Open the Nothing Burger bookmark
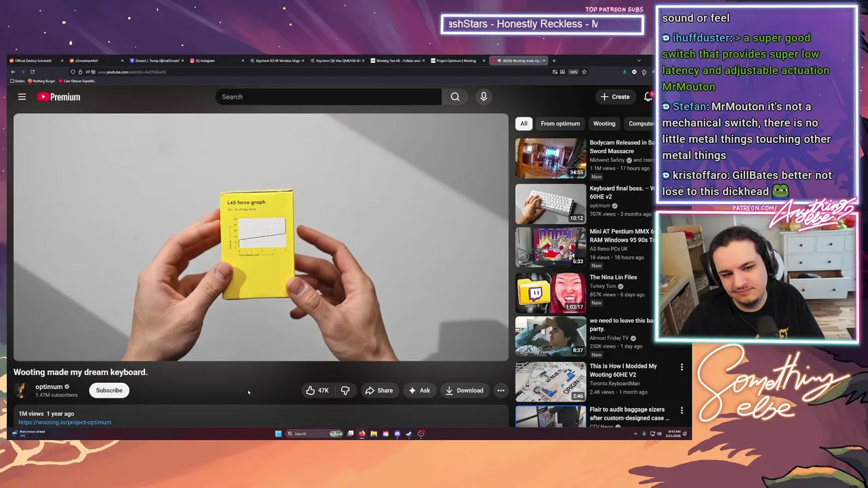Screen dimensions: 868x488 (42, 81)
